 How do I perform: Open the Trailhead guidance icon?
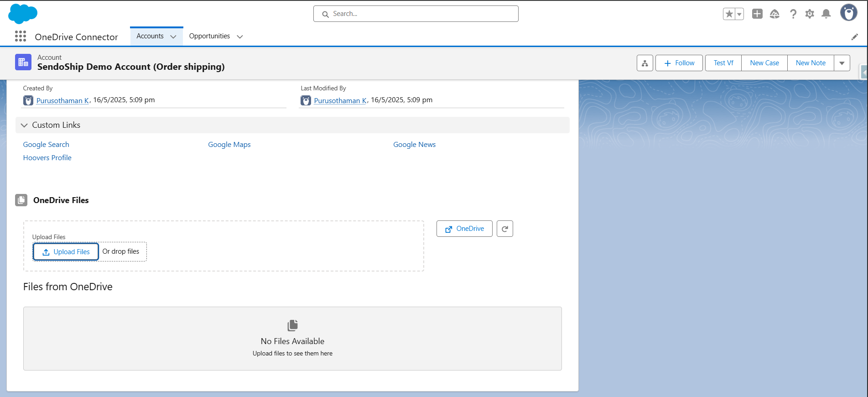click(774, 14)
